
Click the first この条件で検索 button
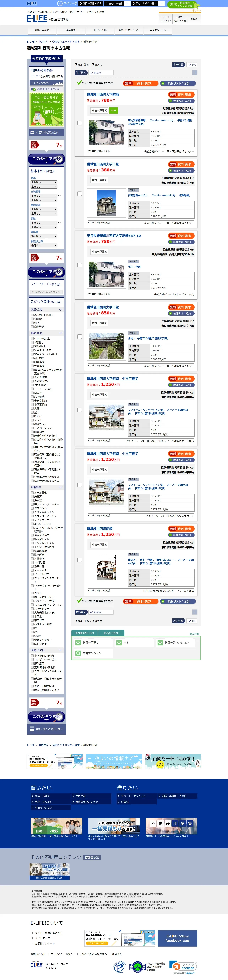[x=47, y=159]
